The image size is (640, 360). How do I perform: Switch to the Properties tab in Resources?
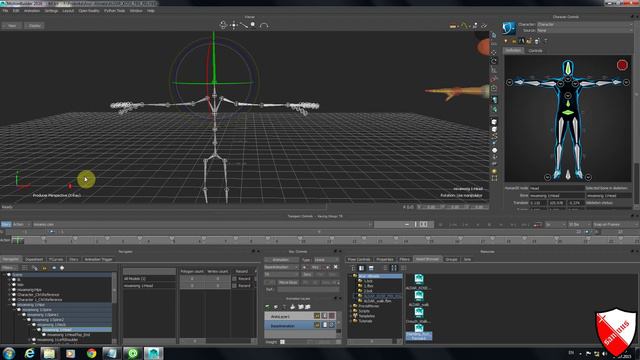(384, 259)
